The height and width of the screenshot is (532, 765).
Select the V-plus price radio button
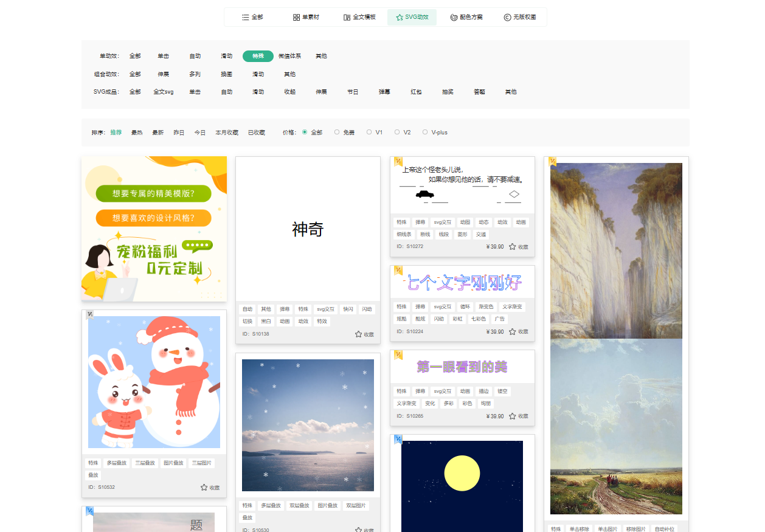coord(424,132)
